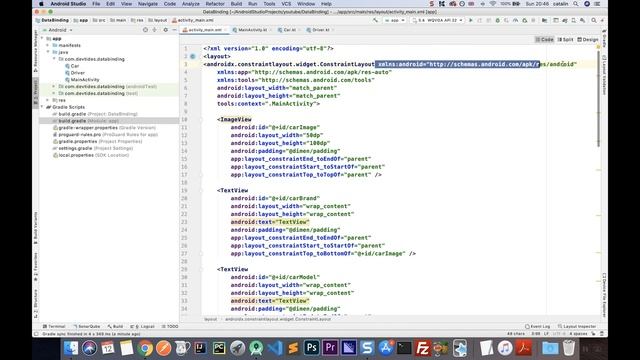Select gradle.properties in Gradle Scripts

coord(98,141)
